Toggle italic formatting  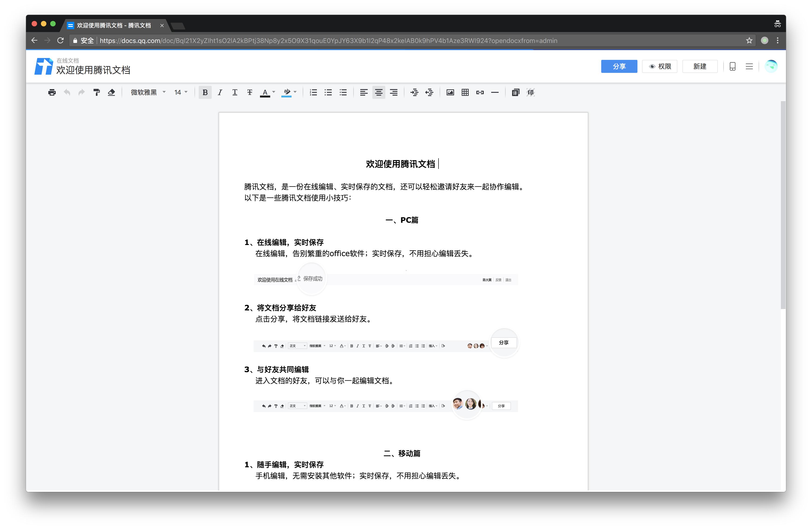pos(220,92)
